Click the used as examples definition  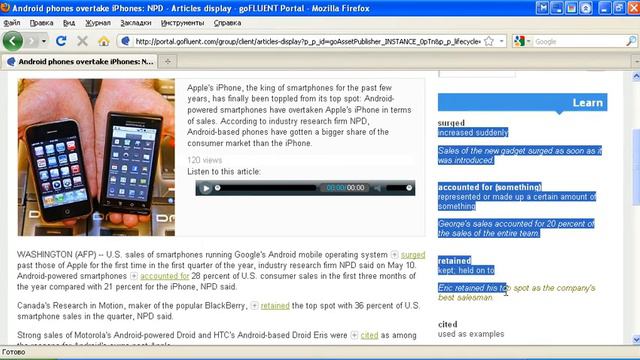(x=471, y=334)
